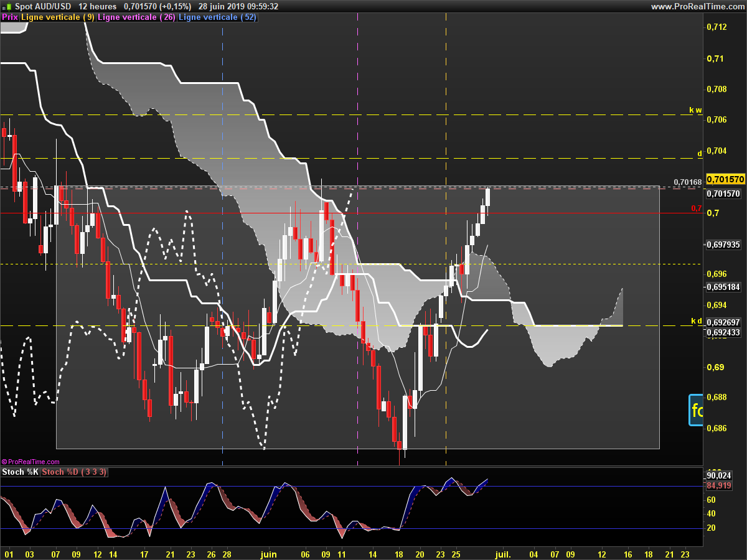Click the juil. month label on time axis
The width and height of the screenshot is (747, 560).
503,553
